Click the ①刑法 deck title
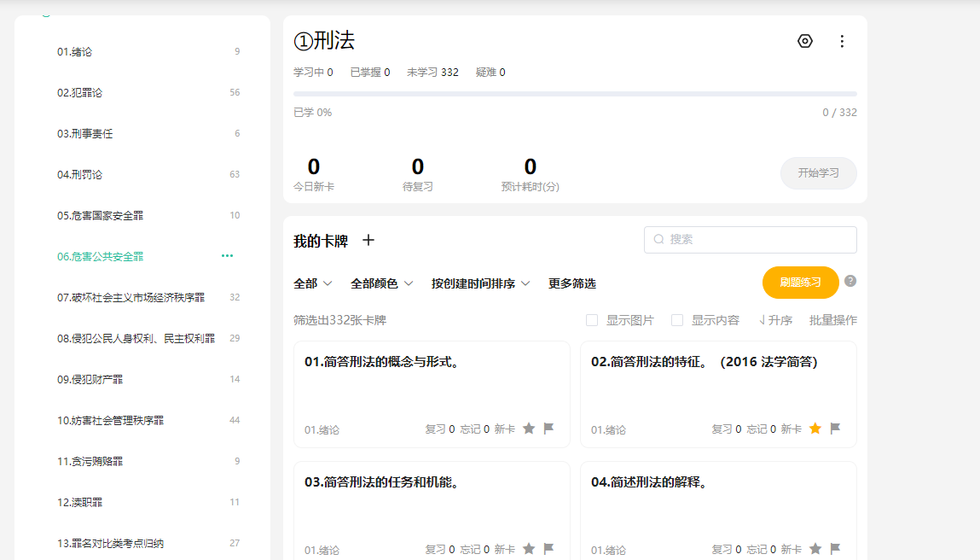This screenshot has width=980, height=560. [324, 41]
